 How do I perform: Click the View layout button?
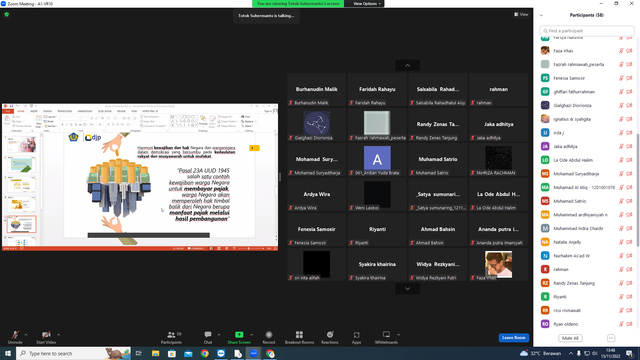pos(521,14)
